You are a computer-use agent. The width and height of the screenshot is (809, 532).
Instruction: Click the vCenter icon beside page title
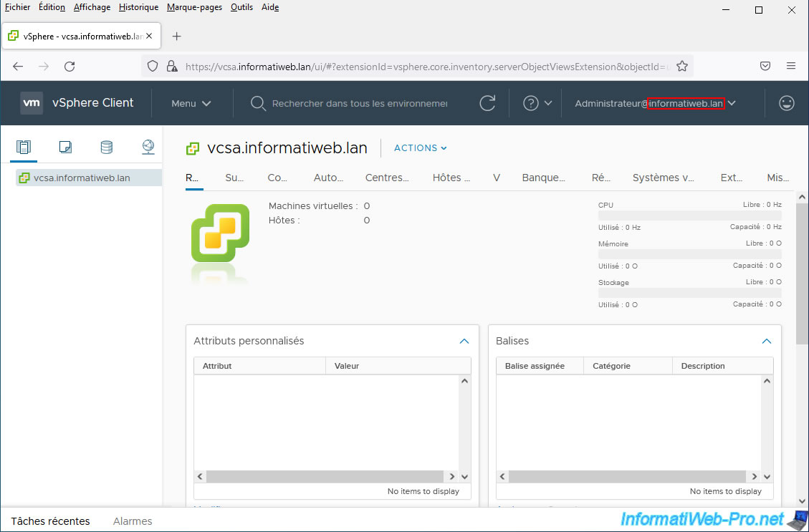coord(193,148)
